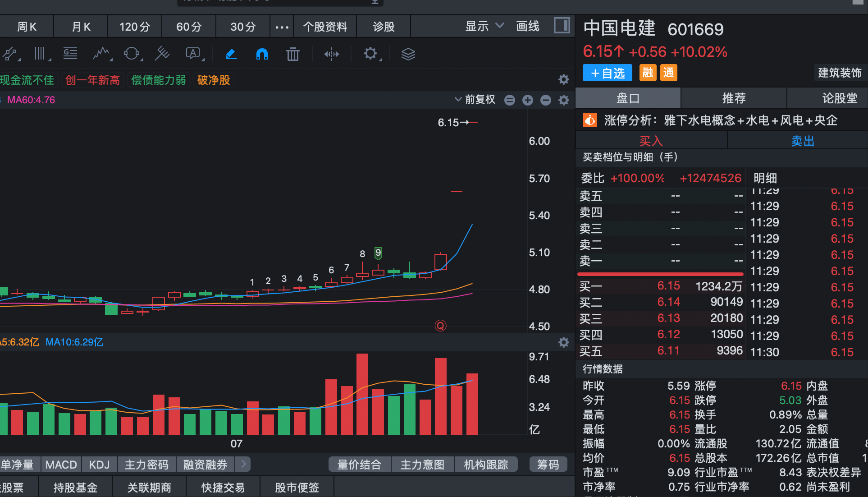Select the Gann text lines tool
The height and width of the screenshot is (497, 868).
pos(70,54)
